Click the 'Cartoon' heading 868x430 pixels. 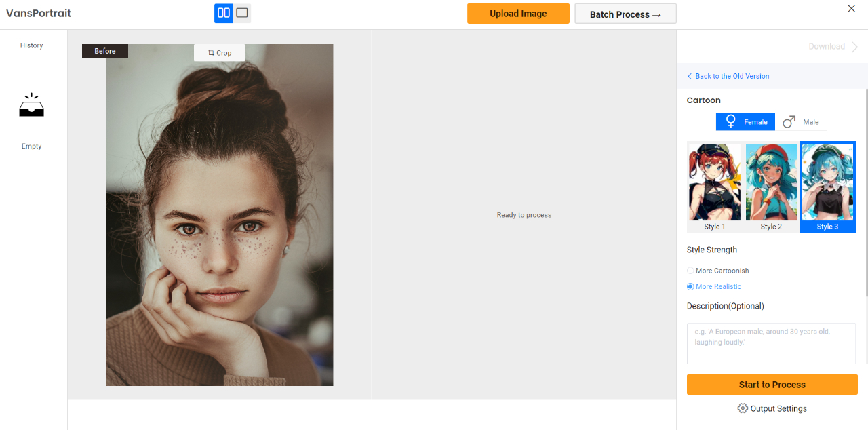tap(704, 100)
